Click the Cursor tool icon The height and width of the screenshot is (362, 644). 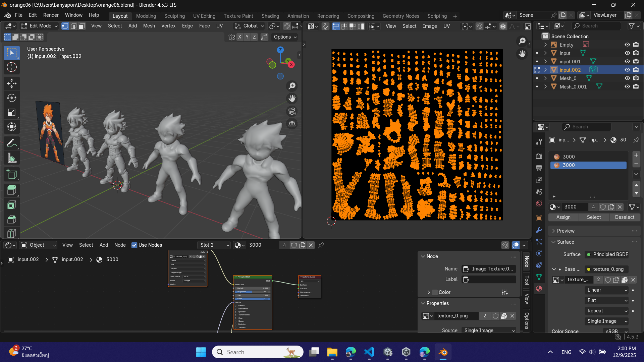click(x=12, y=67)
